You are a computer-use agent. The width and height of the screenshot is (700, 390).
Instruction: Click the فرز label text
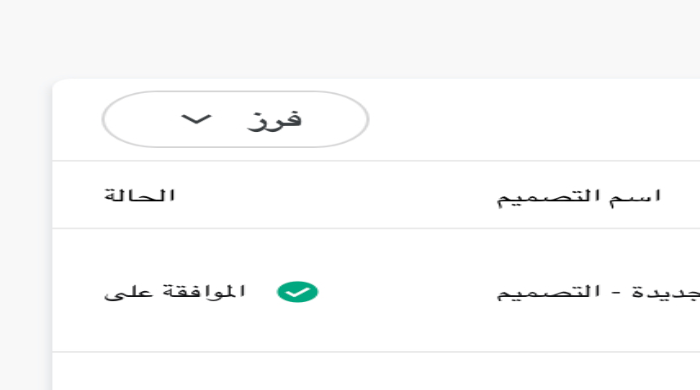(x=275, y=120)
